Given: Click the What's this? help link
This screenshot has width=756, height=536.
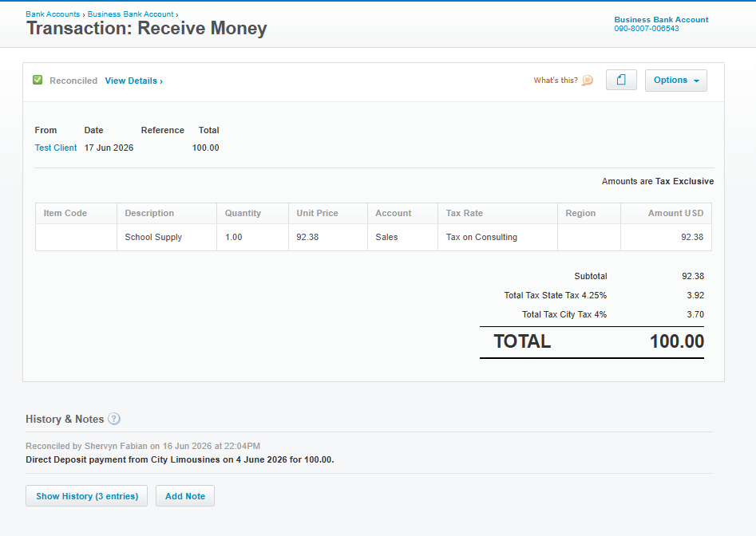Looking at the screenshot, I should tap(556, 81).
